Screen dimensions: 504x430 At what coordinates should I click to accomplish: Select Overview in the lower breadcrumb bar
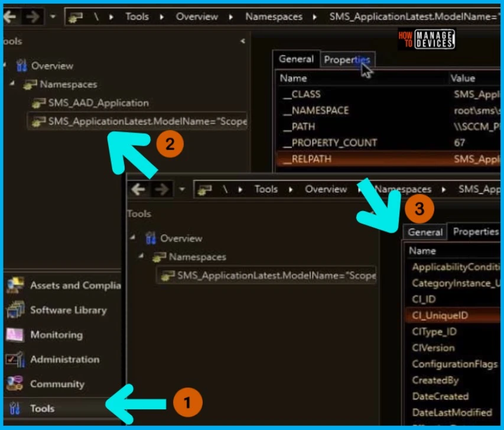(x=326, y=189)
